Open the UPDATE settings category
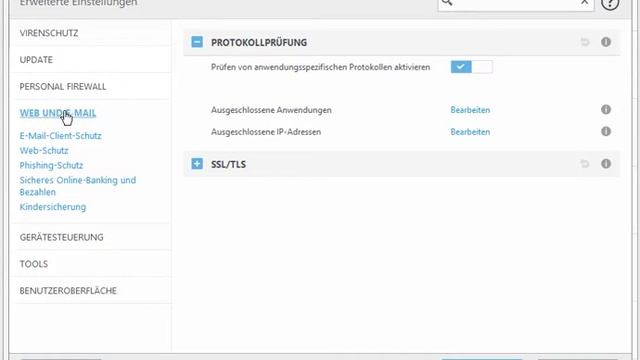640x360 pixels. pyautogui.click(x=36, y=60)
